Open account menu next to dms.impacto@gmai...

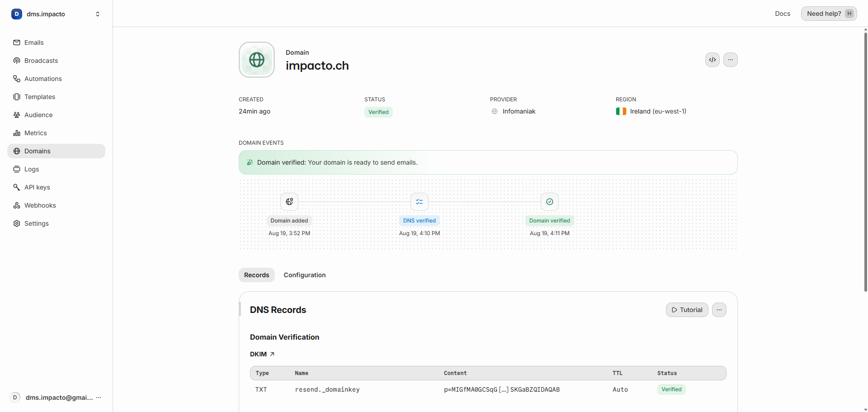[99, 398]
